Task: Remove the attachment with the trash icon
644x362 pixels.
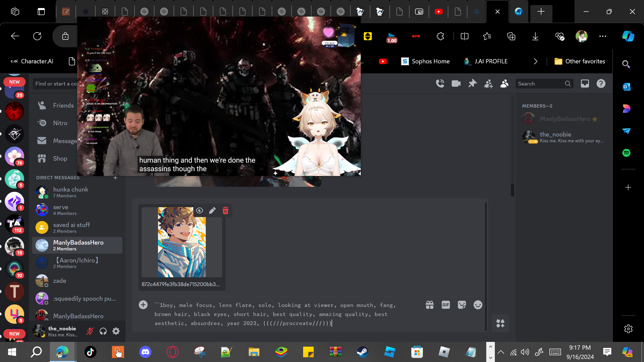Action: 225,210
